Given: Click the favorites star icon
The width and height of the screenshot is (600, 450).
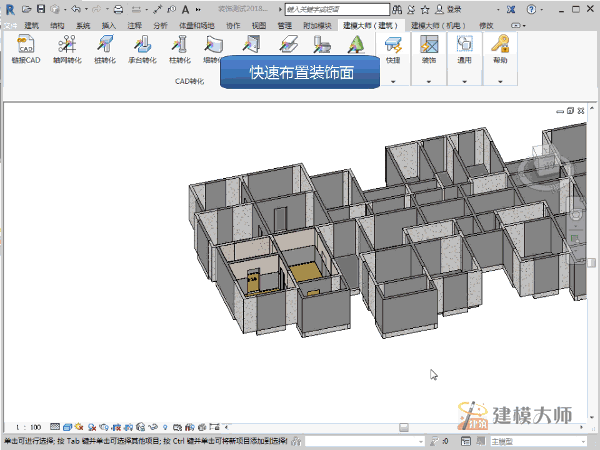Looking at the screenshot, I should point(425,9).
